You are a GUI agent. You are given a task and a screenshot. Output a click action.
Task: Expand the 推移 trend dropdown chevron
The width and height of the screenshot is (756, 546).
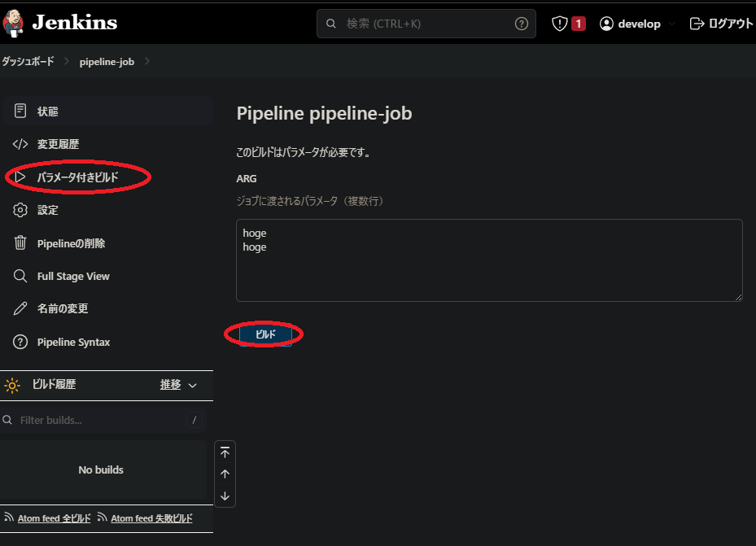[x=194, y=385]
